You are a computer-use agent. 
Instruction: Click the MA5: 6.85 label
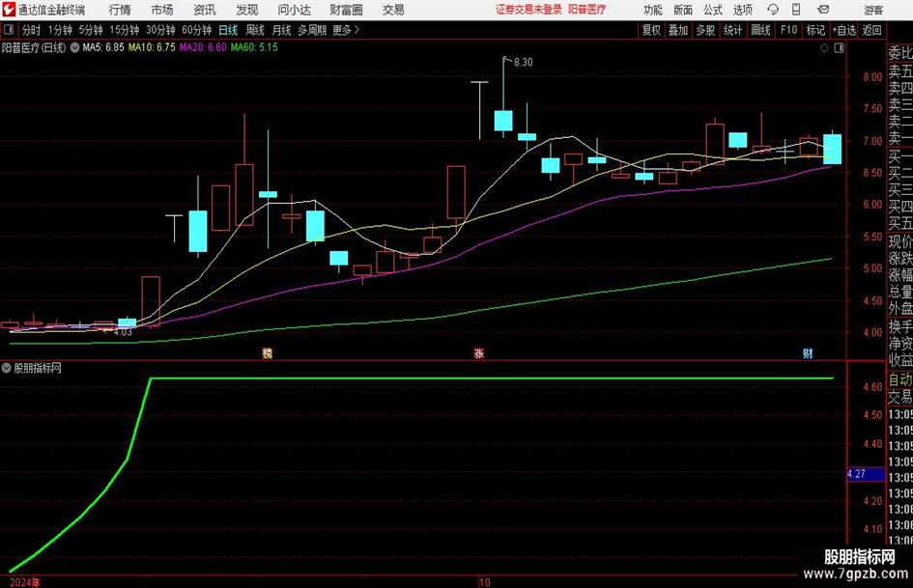[103, 47]
